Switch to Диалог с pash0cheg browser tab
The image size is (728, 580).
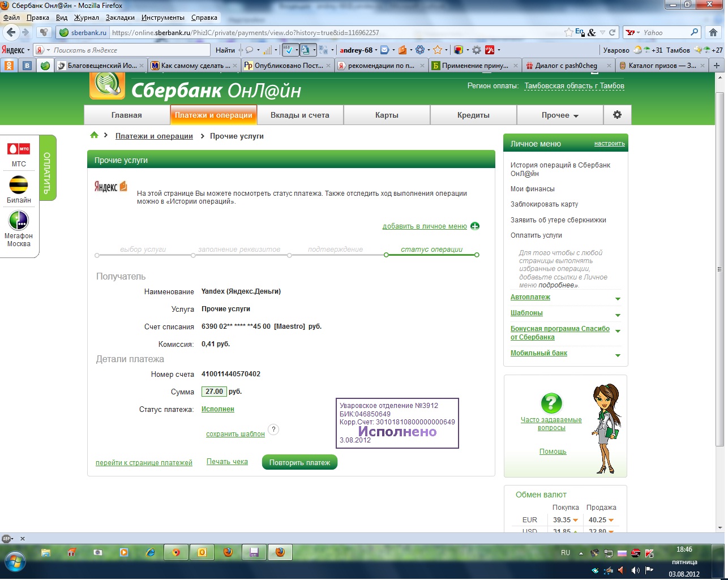coord(568,65)
